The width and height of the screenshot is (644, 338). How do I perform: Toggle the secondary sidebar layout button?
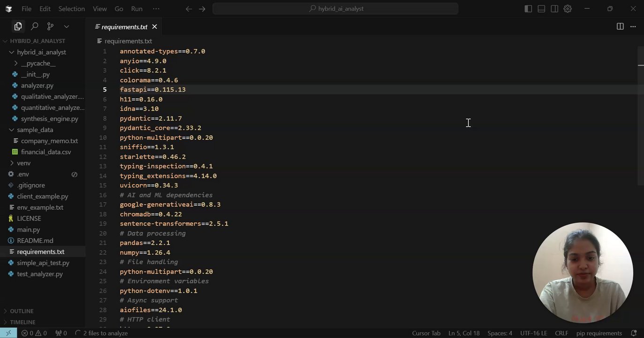coord(554,8)
